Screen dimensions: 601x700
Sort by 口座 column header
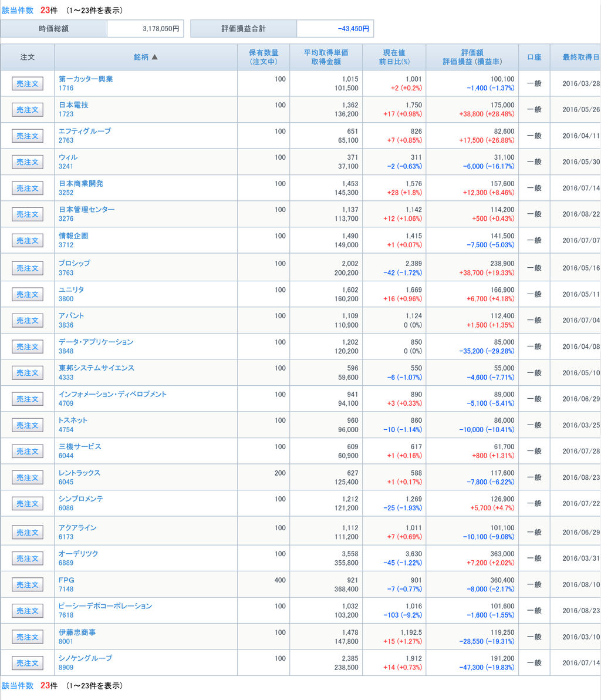click(x=534, y=57)
